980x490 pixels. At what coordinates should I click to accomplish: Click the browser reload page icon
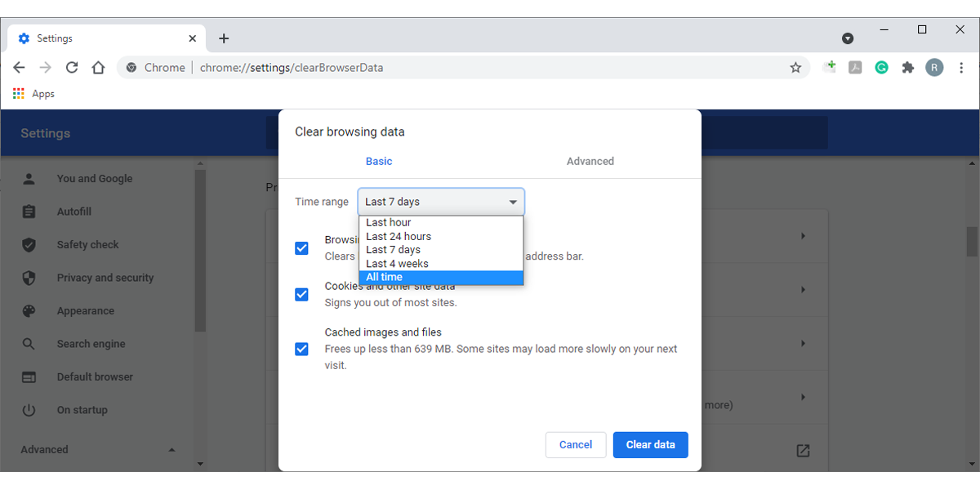[72, 68]
